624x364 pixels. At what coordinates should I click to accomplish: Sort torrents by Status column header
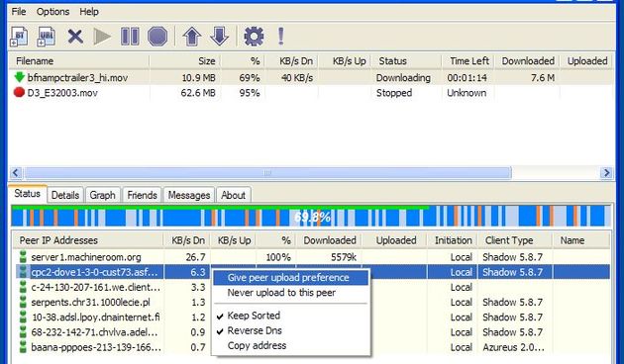(x=406, y=60)
